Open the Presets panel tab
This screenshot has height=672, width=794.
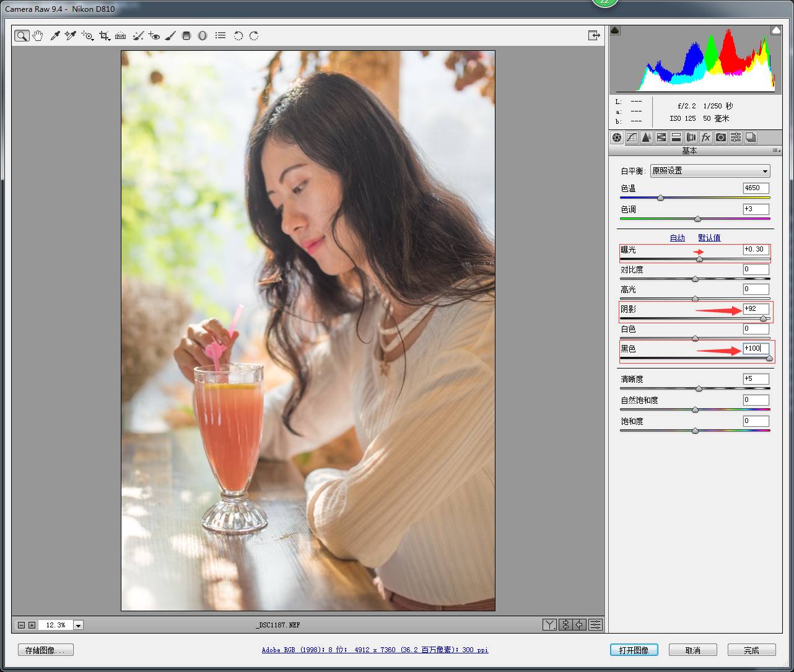(x=735, y=137)
